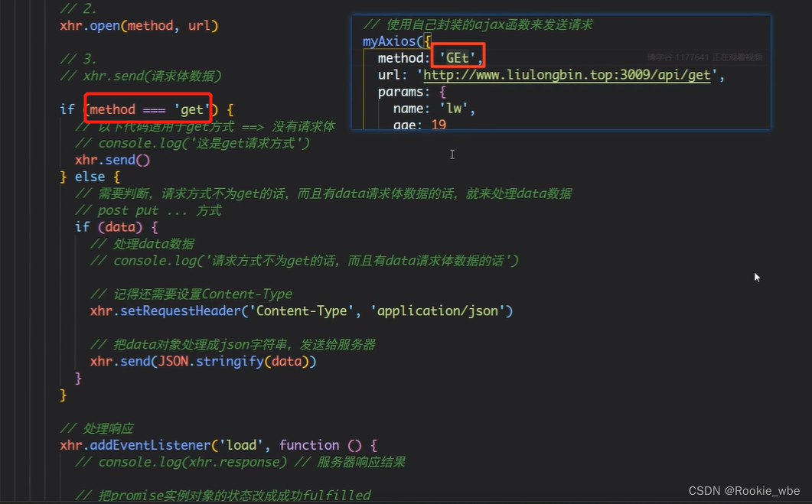The image size is (812, 504).
Task: Click the URL http://www.liulongbin.top:3009/api/get
Action: [566, 75]
